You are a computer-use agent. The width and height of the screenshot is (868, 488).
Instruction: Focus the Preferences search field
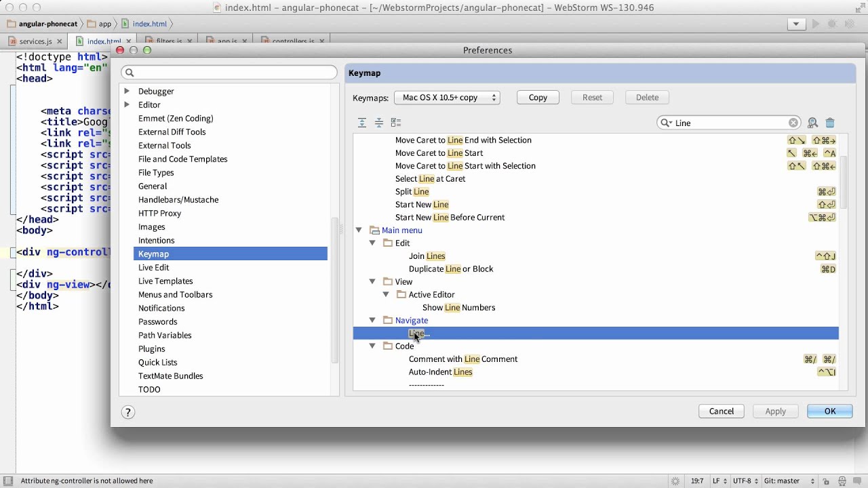pos(229,73)
